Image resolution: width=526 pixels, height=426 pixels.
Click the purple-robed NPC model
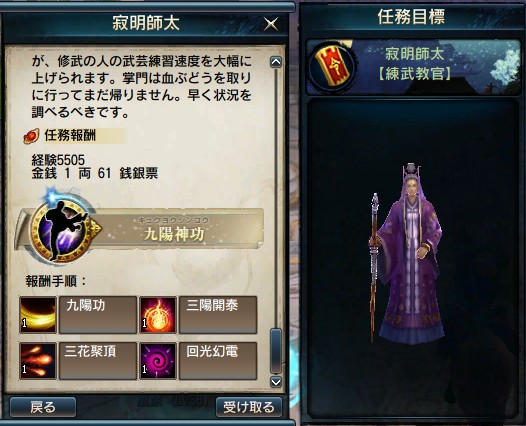click(x=407, y=254)
